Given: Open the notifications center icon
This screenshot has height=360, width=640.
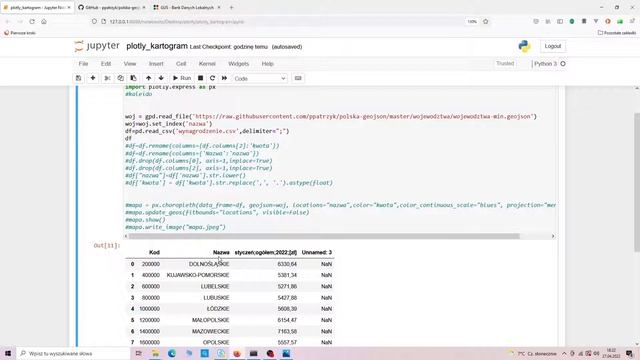Looking at the screenshot, I should (629, 353).
